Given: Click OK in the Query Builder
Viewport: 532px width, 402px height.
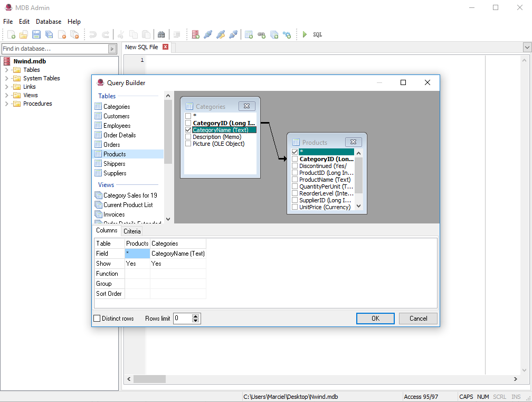Looking at the screenshot, I should tap(375, 318).
